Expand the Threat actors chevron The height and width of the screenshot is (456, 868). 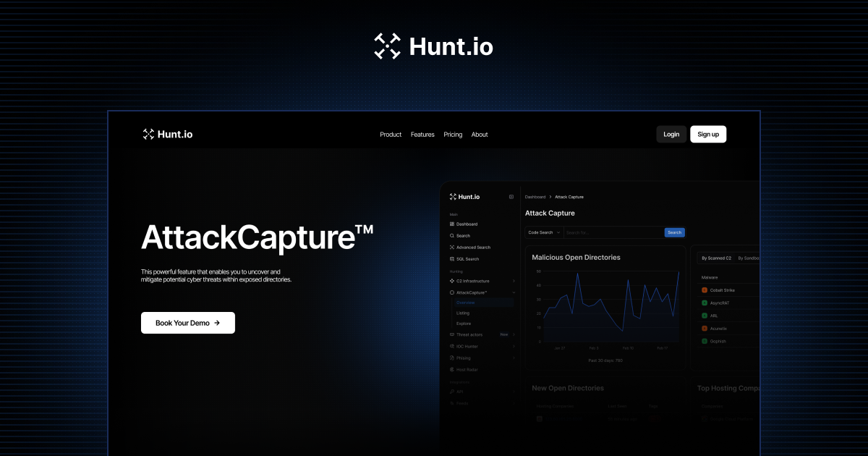click(514, 334)
